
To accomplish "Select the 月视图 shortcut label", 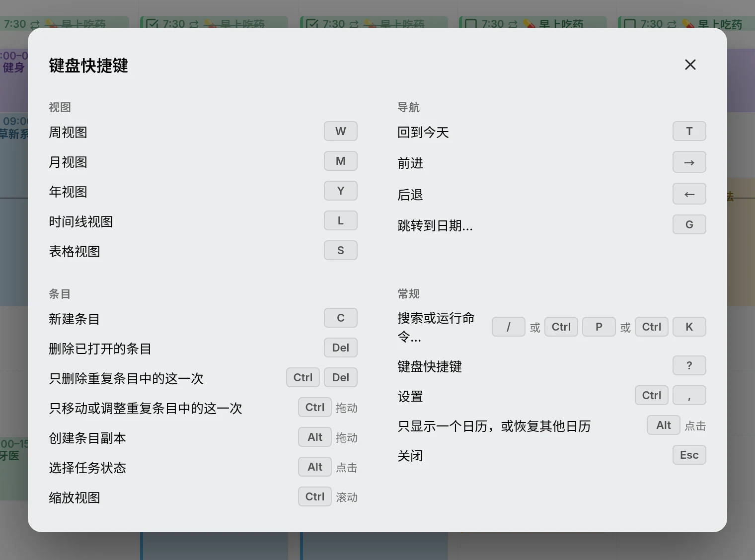I will tap(68, 162).
